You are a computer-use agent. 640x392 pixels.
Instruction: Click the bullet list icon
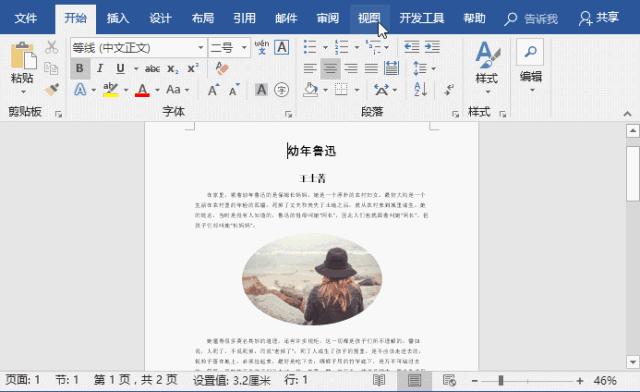(x=310, y=47)
